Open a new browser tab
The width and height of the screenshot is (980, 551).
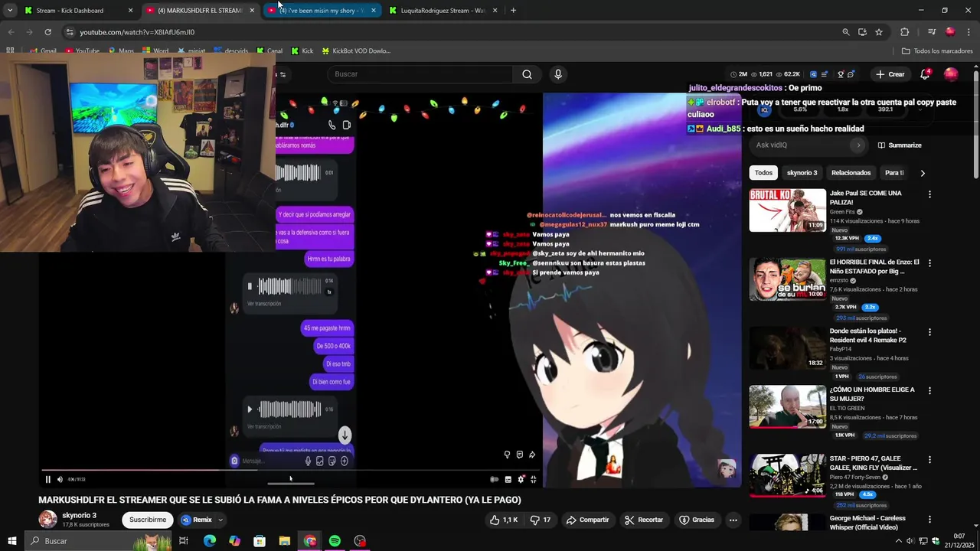[x=513, y=11]
